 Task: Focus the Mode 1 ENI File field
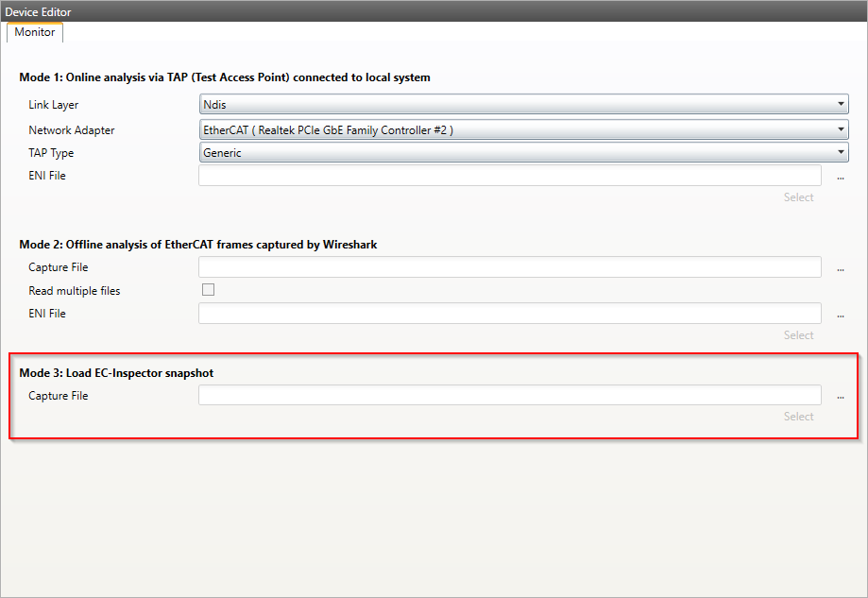[x=509, y=176]
